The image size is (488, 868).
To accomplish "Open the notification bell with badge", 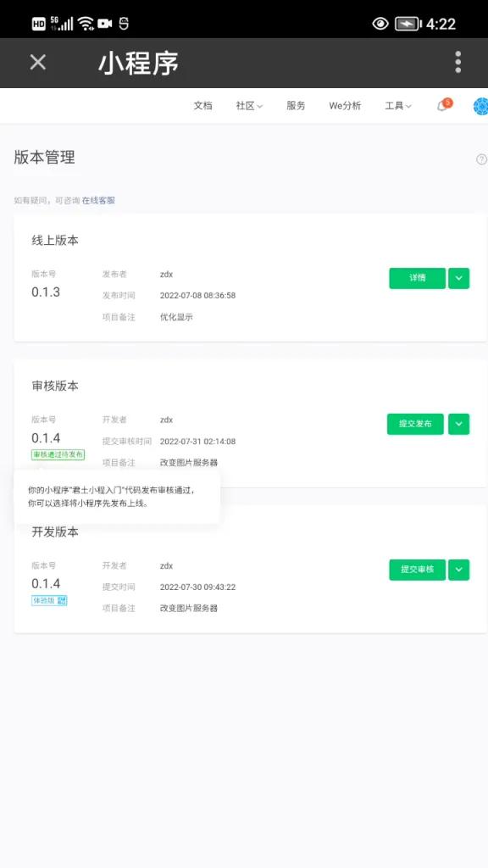I will click(x=441, y=107).
